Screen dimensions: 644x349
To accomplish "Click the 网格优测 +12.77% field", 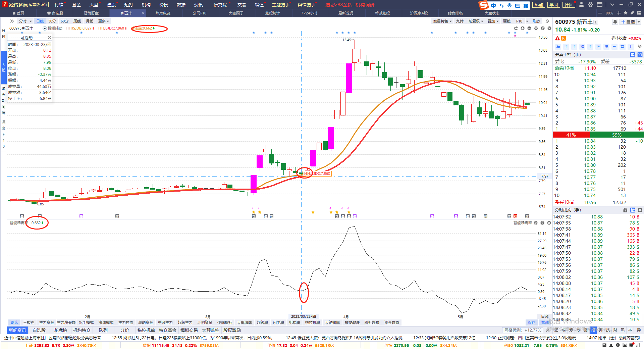I will click(x=523, y=330).
